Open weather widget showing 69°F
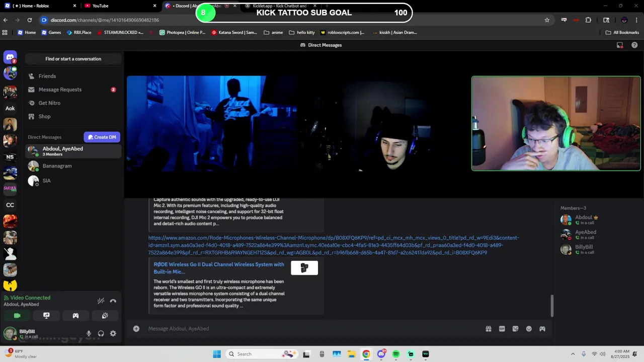644x362 pixels. coord(20,354)
